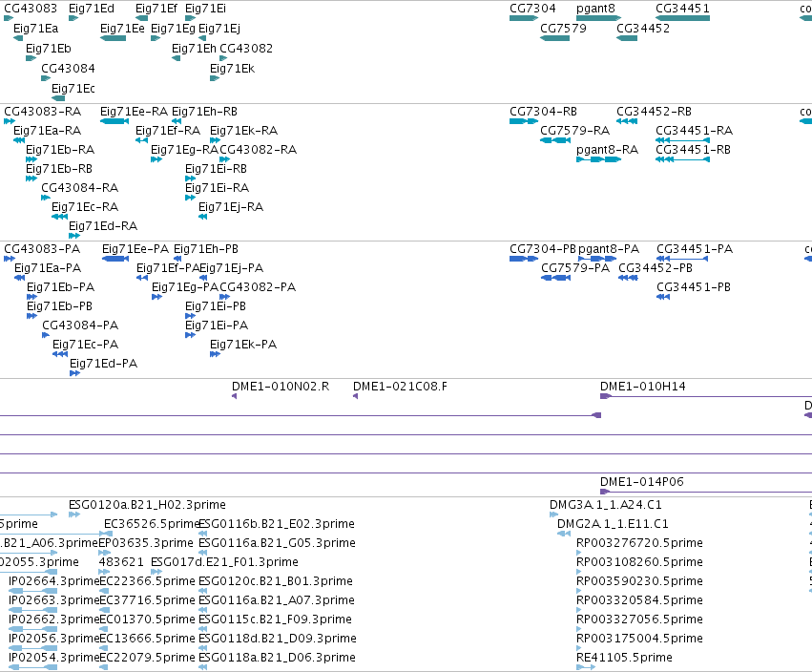Select transcript Eig71Ed-RA label
The image size is (812, 672).
103,227
